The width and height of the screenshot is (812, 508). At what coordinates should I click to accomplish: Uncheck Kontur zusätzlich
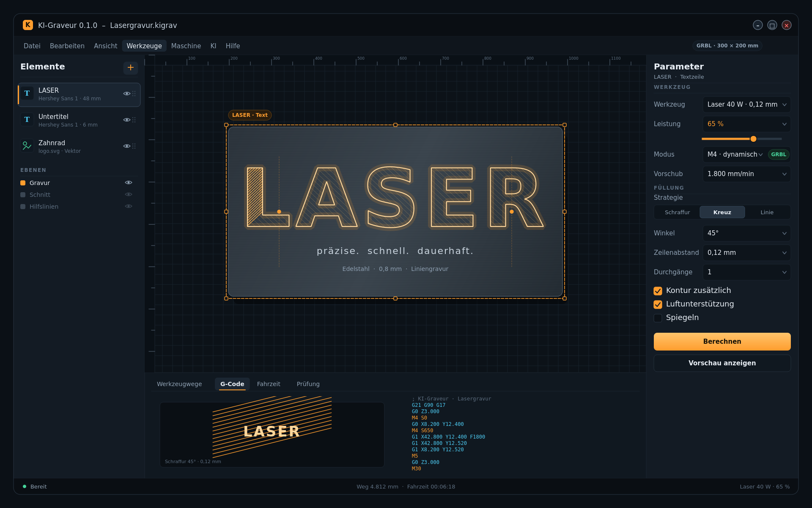pyautogui.click(x=658, y=291)
